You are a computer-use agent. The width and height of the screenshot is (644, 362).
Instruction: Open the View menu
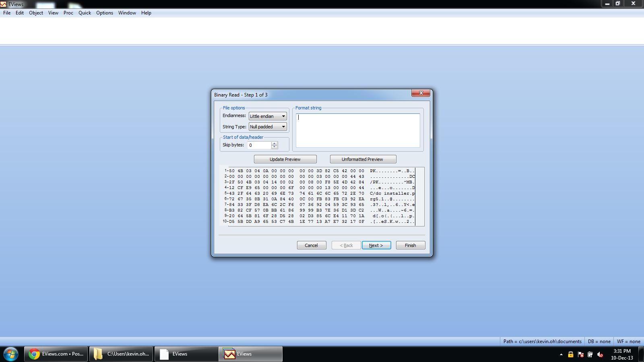pos(53,13)
